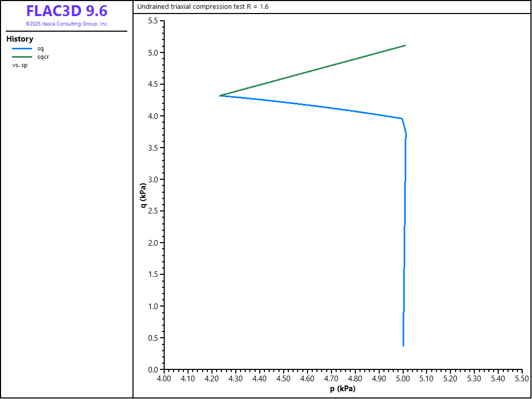Click the 'vs. sp' legend text
Screen dimensions: 532x399
click(x=20, y=65)
